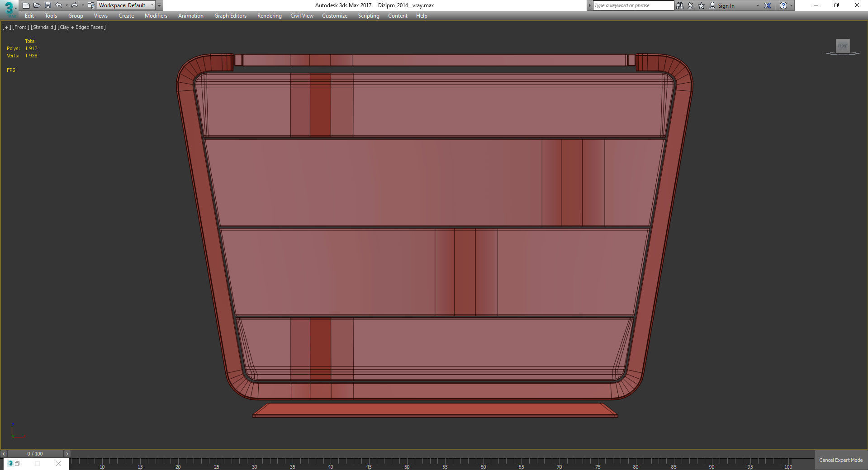Viewport: 868px width, 470px height.
Task: Click the Verts count value 1 938
Action: point(31,56)
